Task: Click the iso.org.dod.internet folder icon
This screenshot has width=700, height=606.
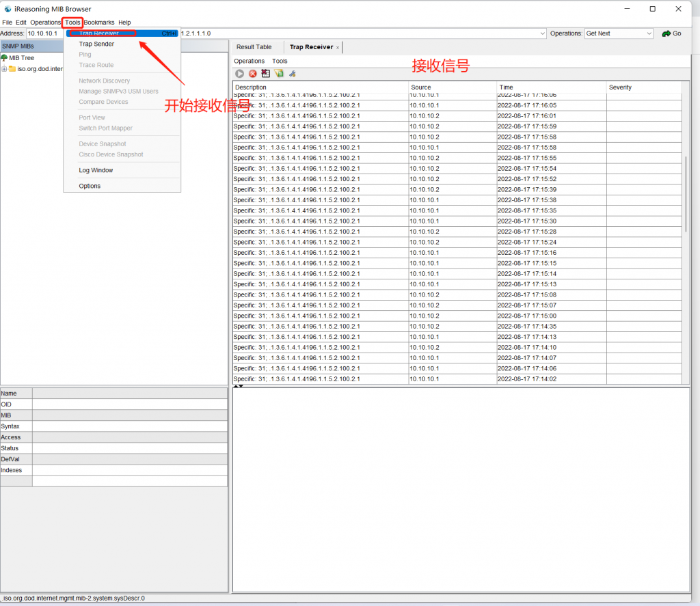Action: coord(12,69)
